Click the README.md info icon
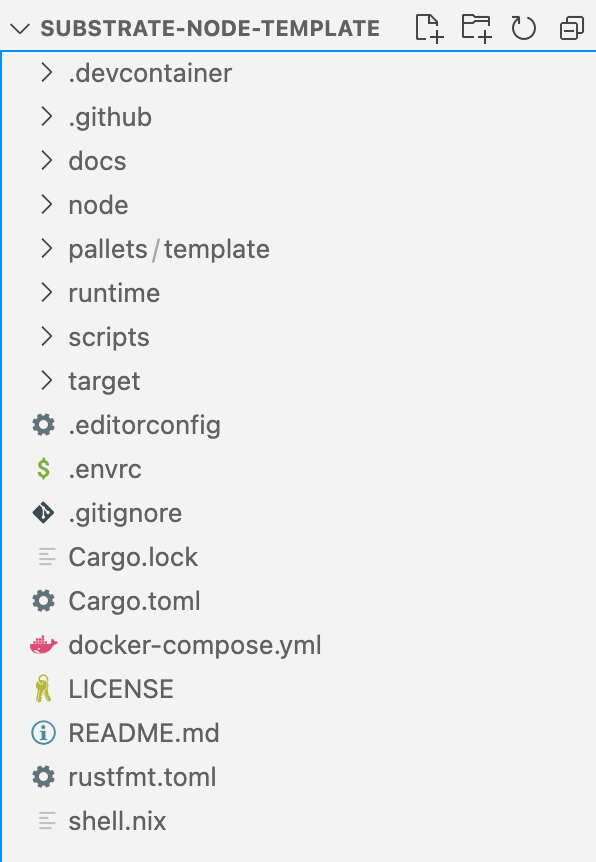This screenshot has width=596, height=862. 43,733
